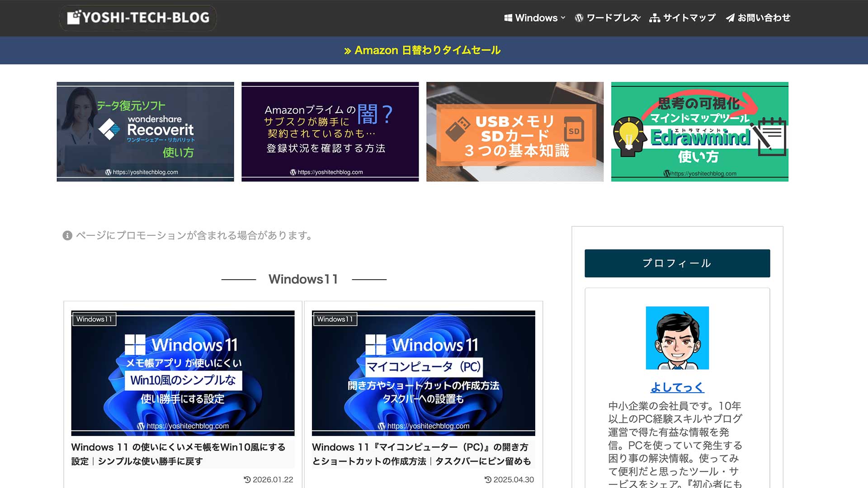Open the お問い合わせ menu item
The width and height of the screenshot is (868, 488).
point(764,18)
